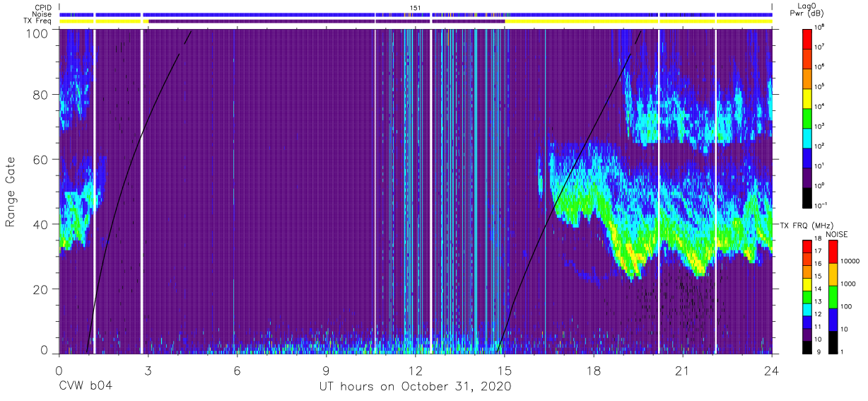Viewport: 868px width, 401px height.
Task: Pick the green segment of NOISE colorbar
Action: (833, 296)
